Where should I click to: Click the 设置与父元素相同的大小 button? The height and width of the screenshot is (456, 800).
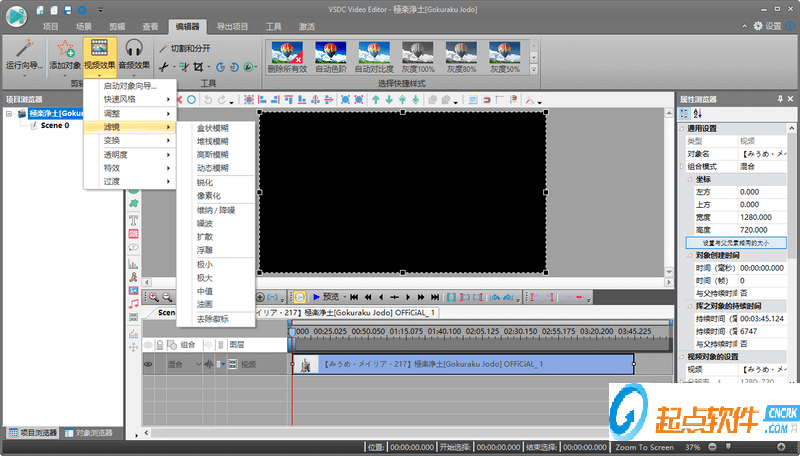pyautogui.click(x=736, y=243)
